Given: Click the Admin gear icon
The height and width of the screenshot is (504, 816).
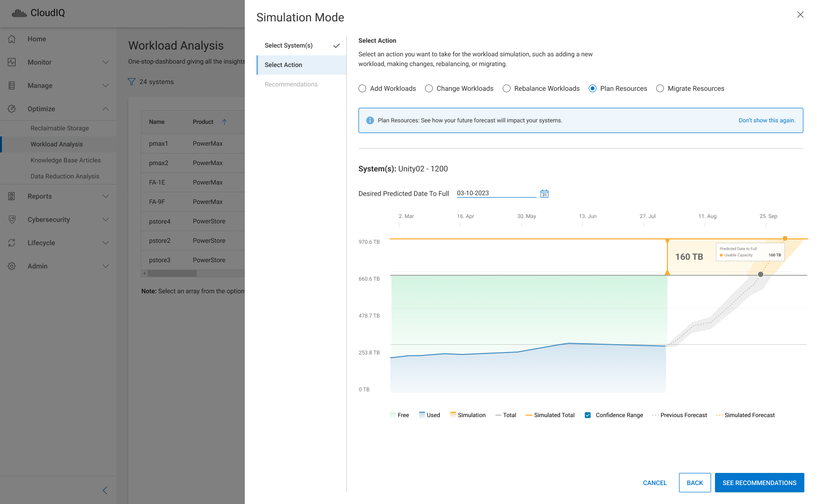Looking at the screenshot, I should coord(12,266).
